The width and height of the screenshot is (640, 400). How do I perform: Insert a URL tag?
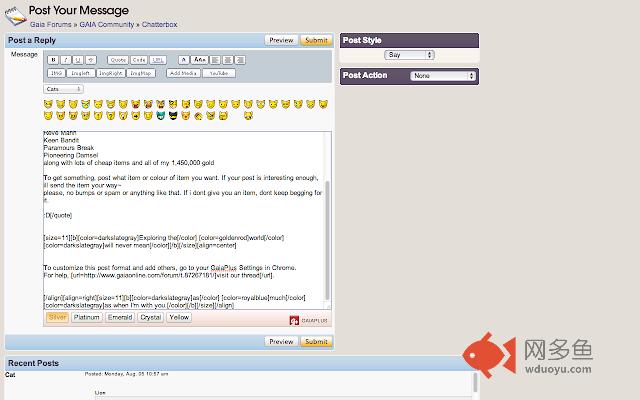(158, 60)
